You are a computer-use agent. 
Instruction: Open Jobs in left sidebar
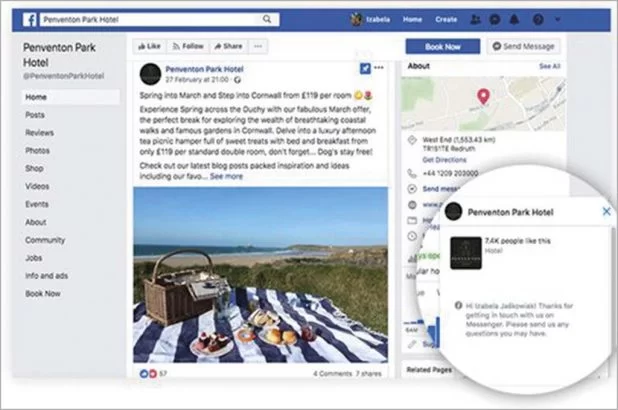coord(34,258)
